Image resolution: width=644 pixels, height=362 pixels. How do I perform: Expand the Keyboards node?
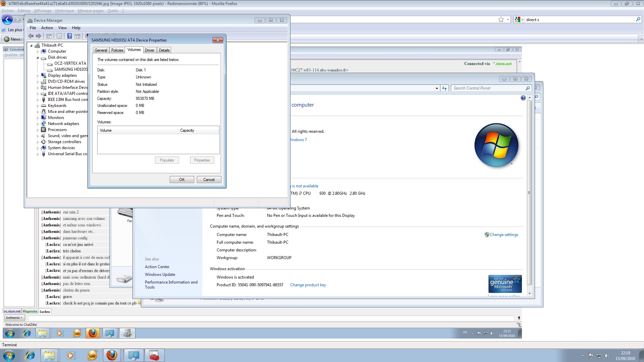pyautogui.click(x=38, y=106)
